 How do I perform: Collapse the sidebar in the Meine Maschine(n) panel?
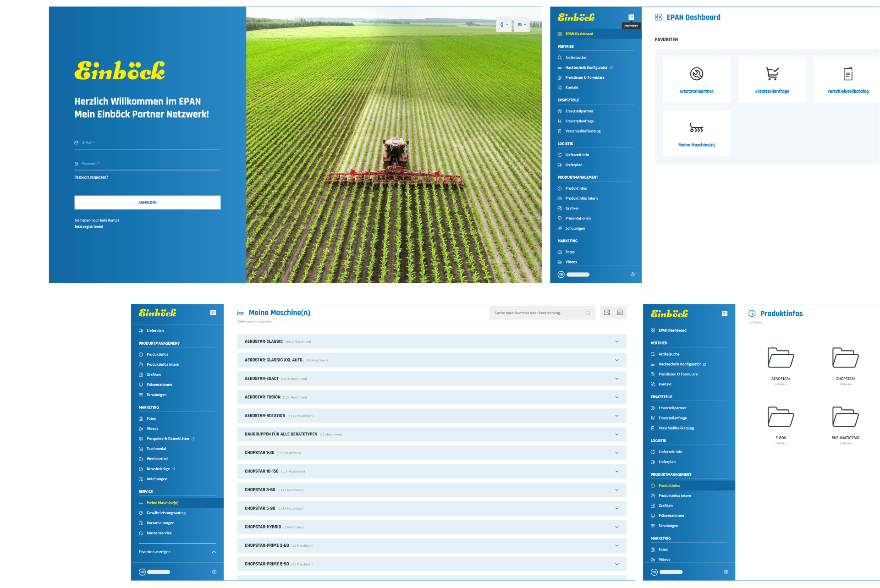coord(213,313)
